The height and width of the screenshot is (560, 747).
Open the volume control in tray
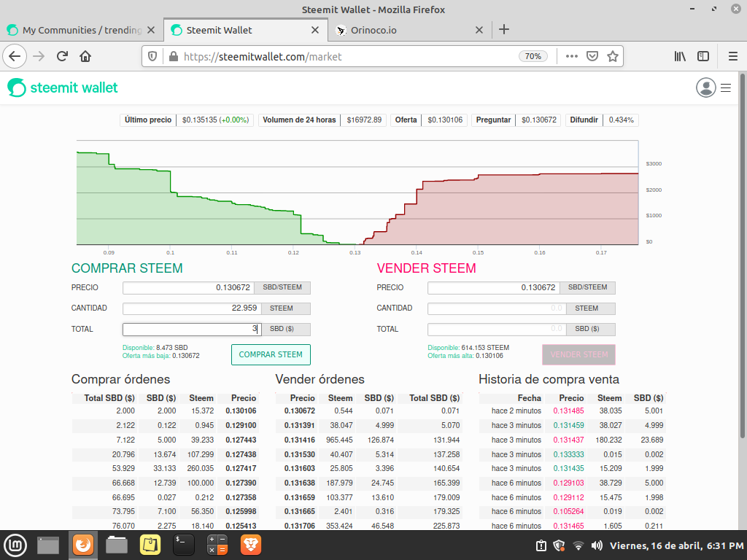(597, 545)
